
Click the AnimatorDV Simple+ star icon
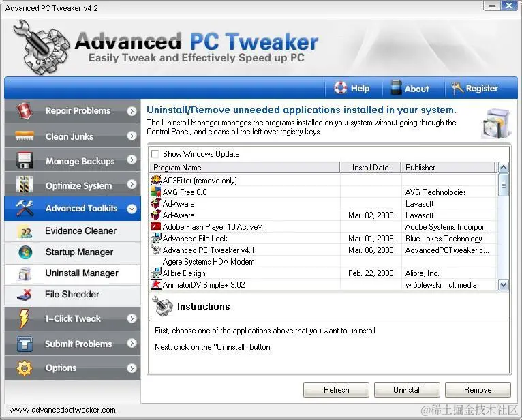coord(156,285)
